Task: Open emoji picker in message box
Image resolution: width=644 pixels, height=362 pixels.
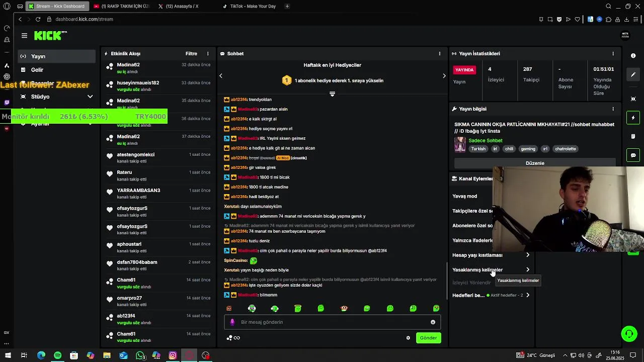Action: [433, 322]
